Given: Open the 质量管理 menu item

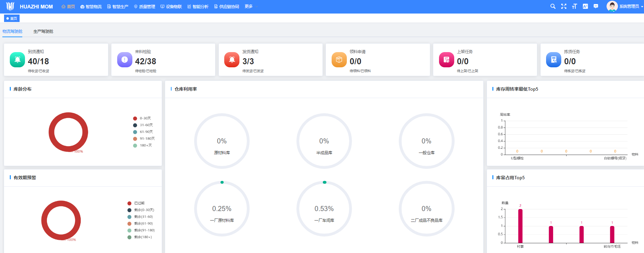Looking at the screenshot, I should [x=145, y=7].
